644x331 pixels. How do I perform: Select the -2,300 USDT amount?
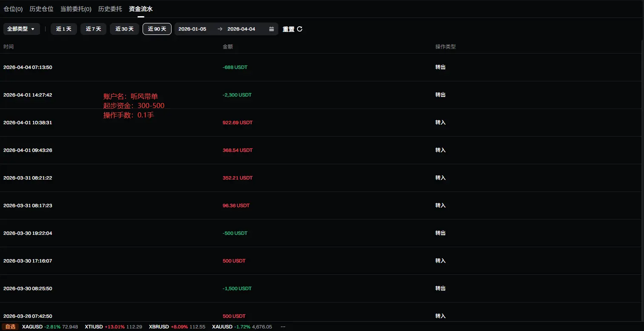click(237, 95)
